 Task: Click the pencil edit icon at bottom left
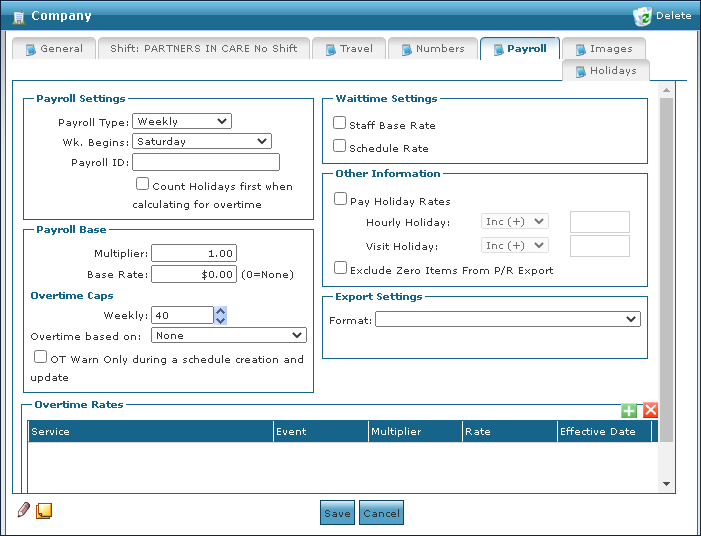pyautogui.click(x=24, y=510)
